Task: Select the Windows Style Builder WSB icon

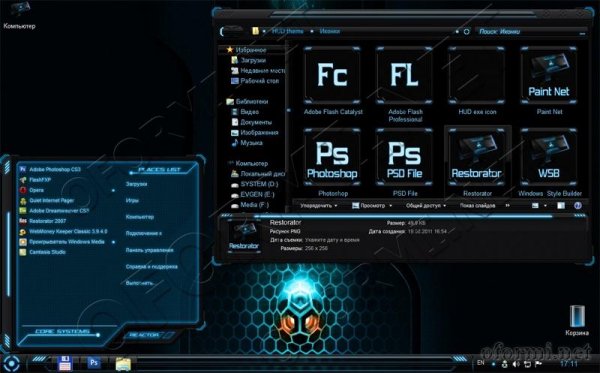Action: (x=549, y=163)
